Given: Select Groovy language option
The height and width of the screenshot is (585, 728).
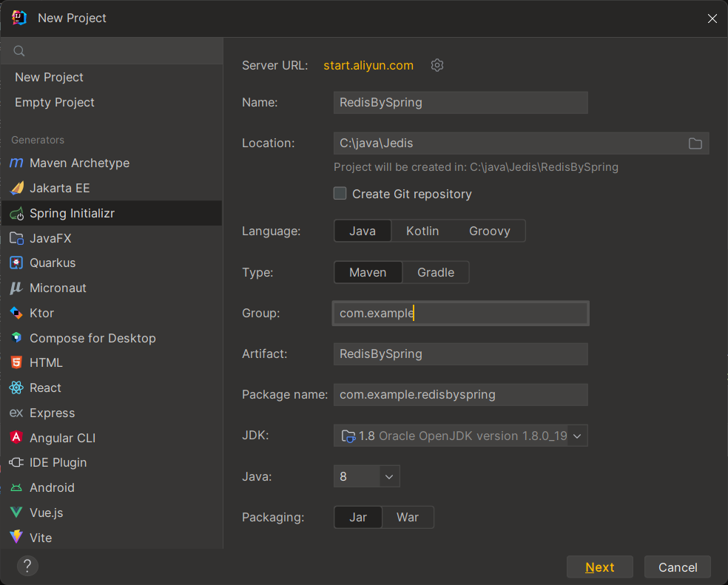Looking at the screenshot, I should point(489,231).
